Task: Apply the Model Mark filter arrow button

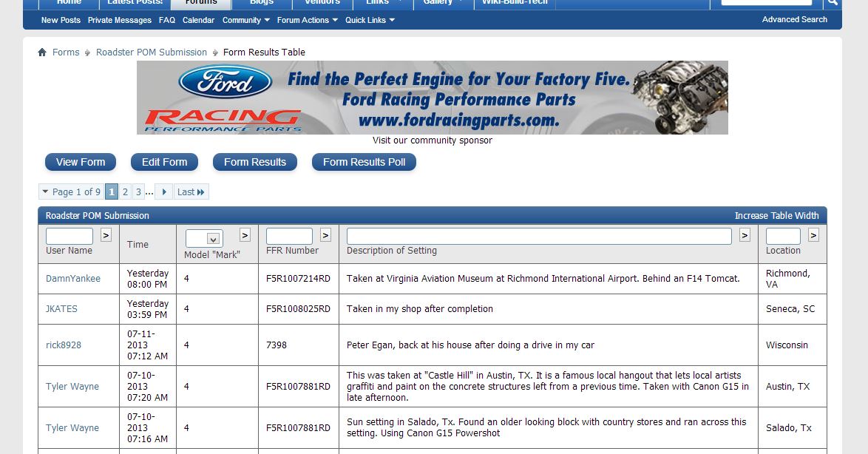Action: (245, 235)
